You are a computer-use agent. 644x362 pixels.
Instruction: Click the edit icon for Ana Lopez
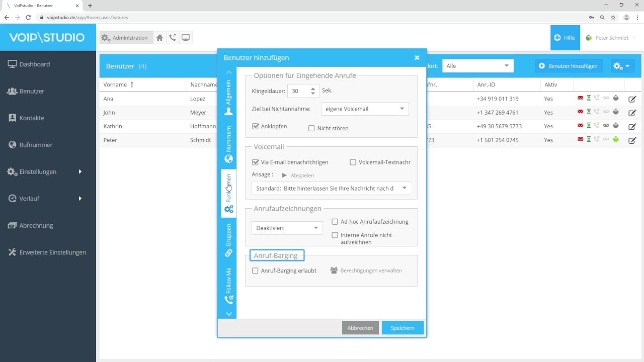coord(632,99)
